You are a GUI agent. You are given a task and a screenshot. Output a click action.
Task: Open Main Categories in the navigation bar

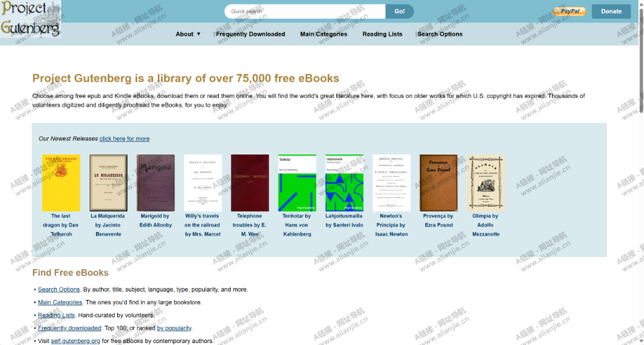pos(324,34)
